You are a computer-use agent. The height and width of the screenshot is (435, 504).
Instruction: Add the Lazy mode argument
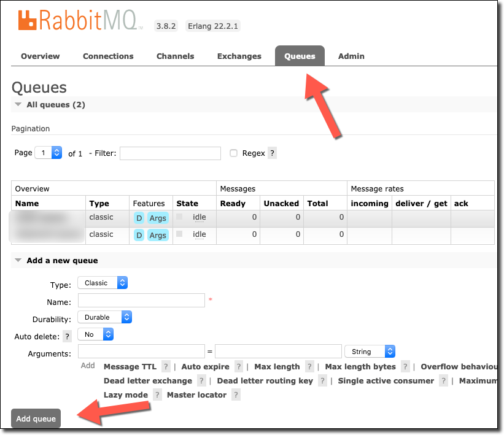(126, 395)
